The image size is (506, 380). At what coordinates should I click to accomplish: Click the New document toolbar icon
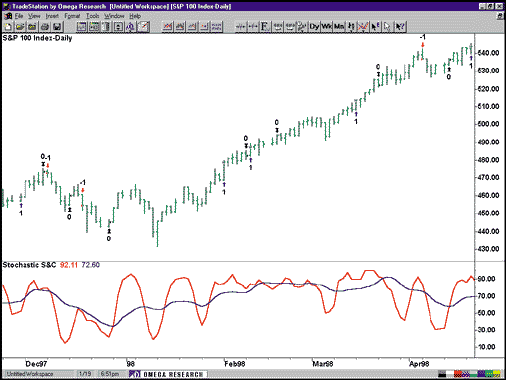coord(8,27)
